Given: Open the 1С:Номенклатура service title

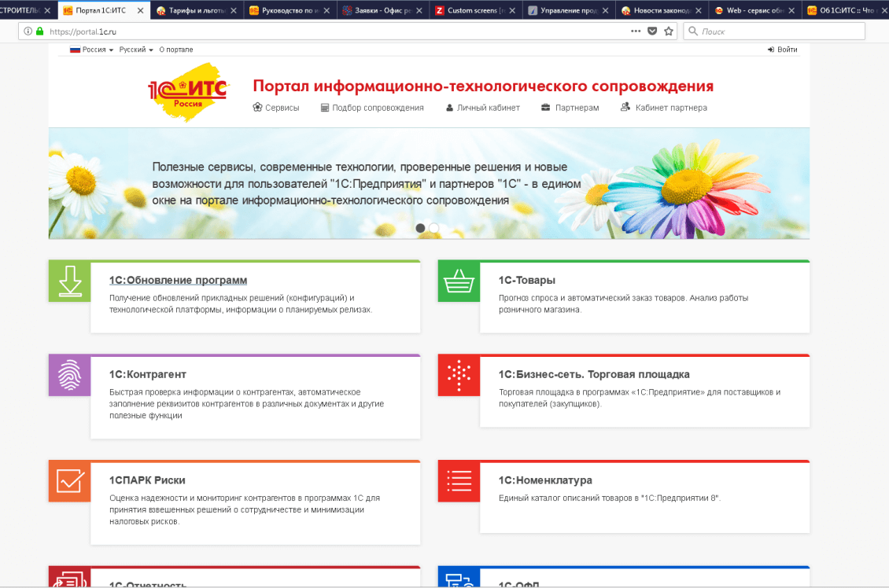Looking at the screenshot, I should 545,480.
